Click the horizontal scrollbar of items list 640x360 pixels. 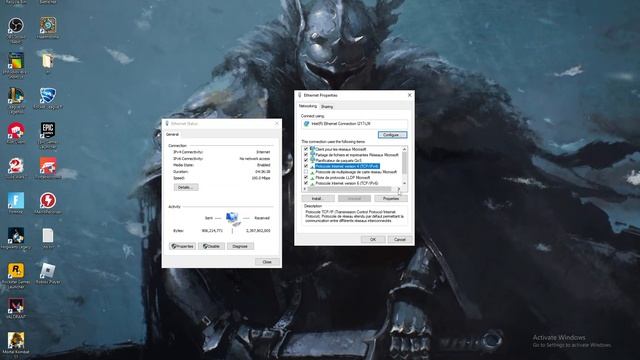pos(349,189)
